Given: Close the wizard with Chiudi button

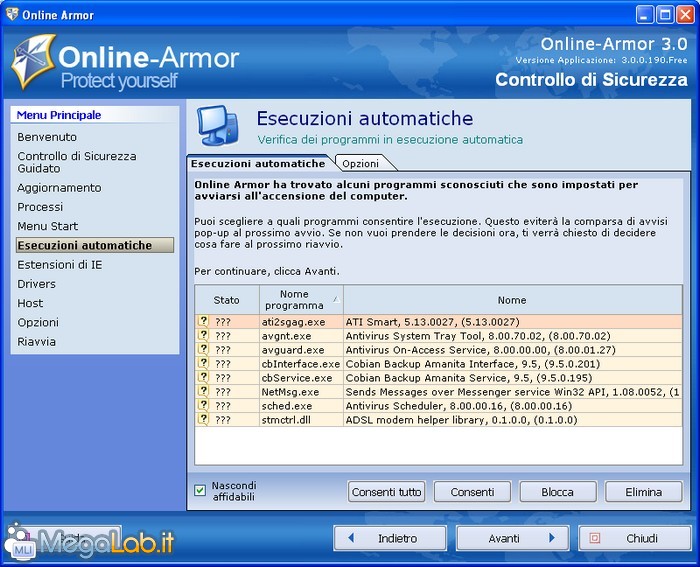Looking at the screenshot, I should click(635, 538).
